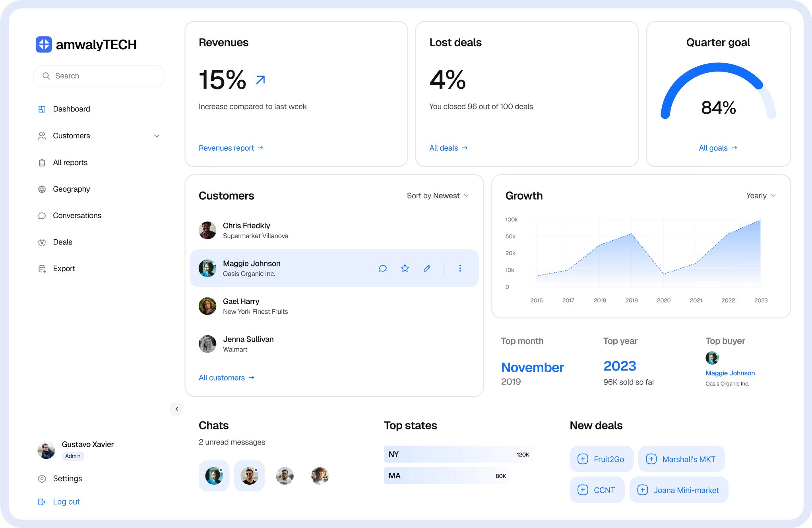
Task: Click November under Top month
Action: point(533,367)
